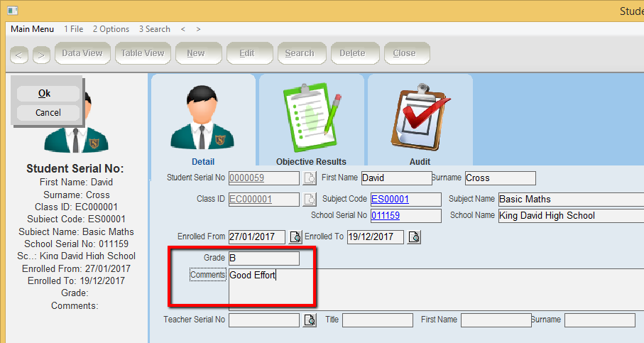This screenshot has height=343, width=644.
Task: Open the 1 File menu
Action: pyautogui.click(x=74, y=29)
